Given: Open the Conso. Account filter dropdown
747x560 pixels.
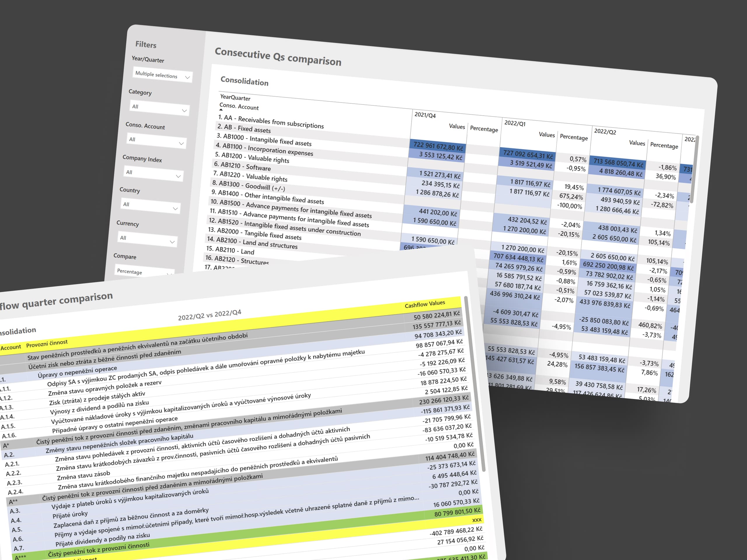Looking at the screenshot, I should click(156, 141).
